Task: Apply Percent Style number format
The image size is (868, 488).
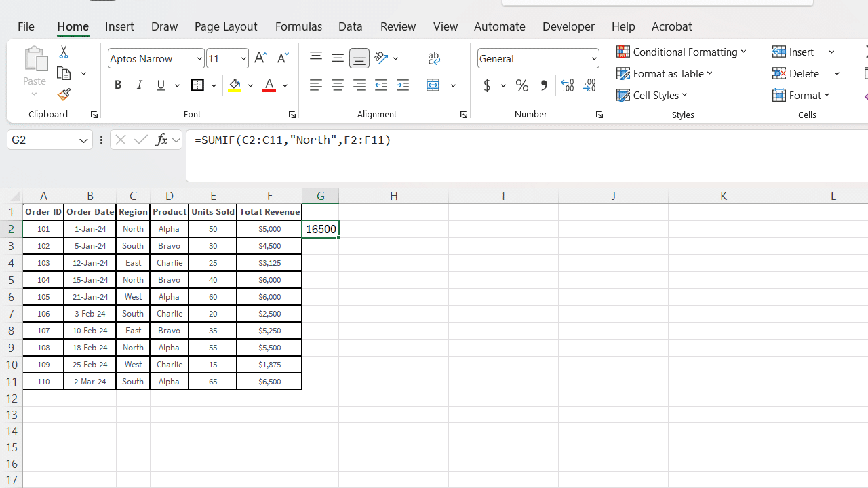Action: (x=521, y=85)
